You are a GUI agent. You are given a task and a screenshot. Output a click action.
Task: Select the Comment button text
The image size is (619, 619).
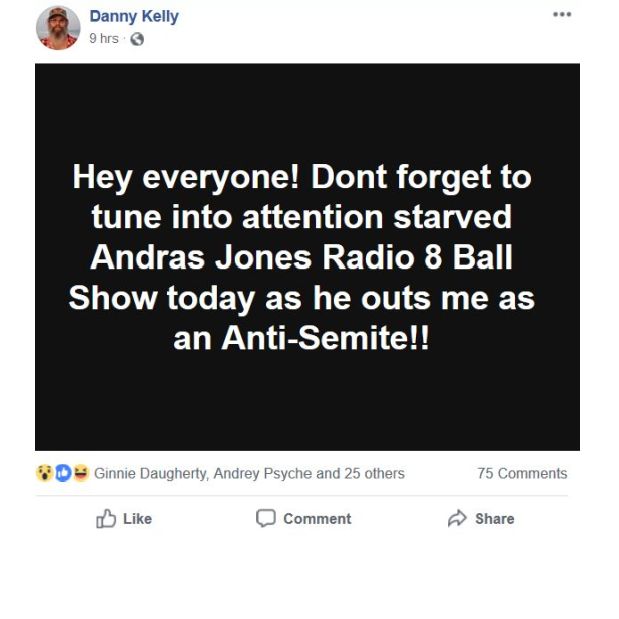pyautogui.click(x=317, y=519)
